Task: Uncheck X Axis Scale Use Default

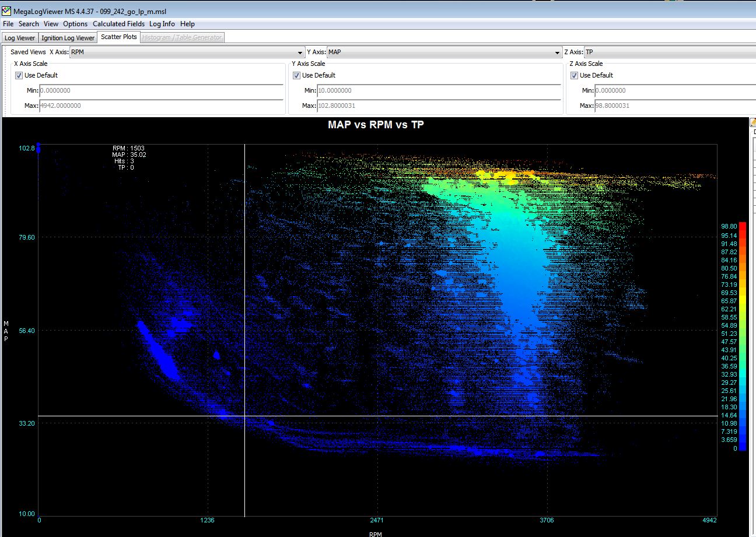Action: [x=19, y=75]
